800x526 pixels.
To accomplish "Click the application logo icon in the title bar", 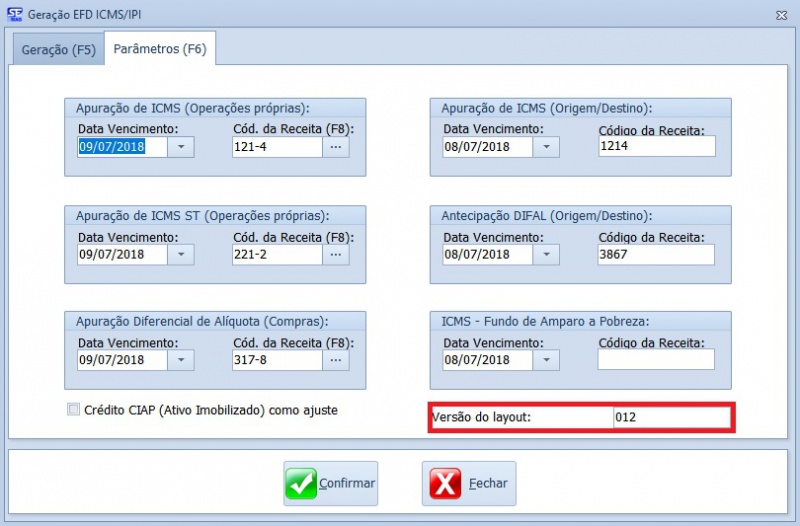I will point(15,14).
